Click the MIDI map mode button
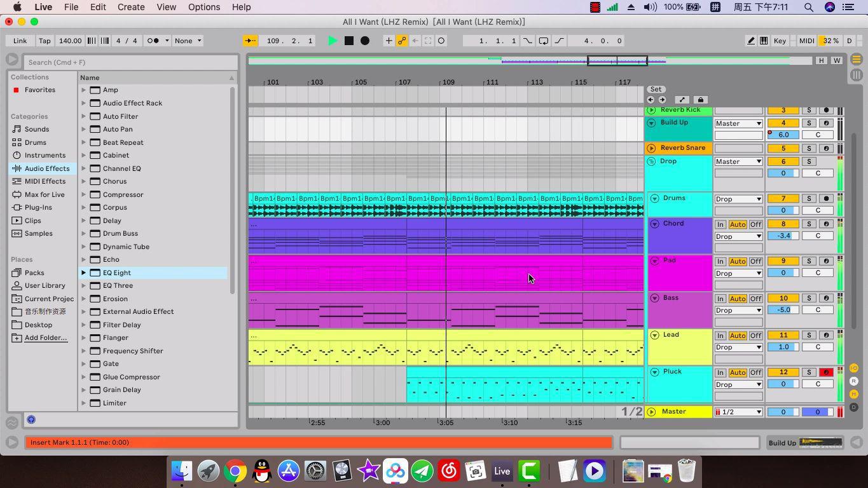This screenshot has height=488, width=868. (806, 41)
